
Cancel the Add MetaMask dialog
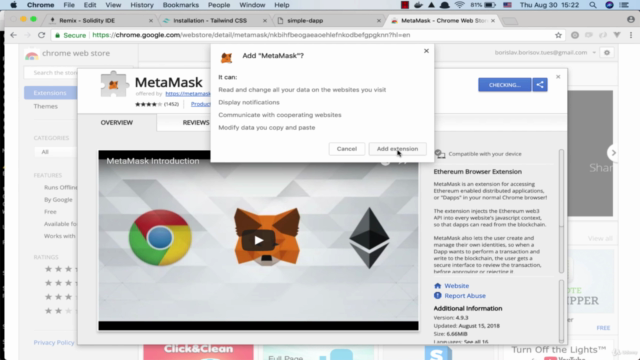click(x=347, y=149)
